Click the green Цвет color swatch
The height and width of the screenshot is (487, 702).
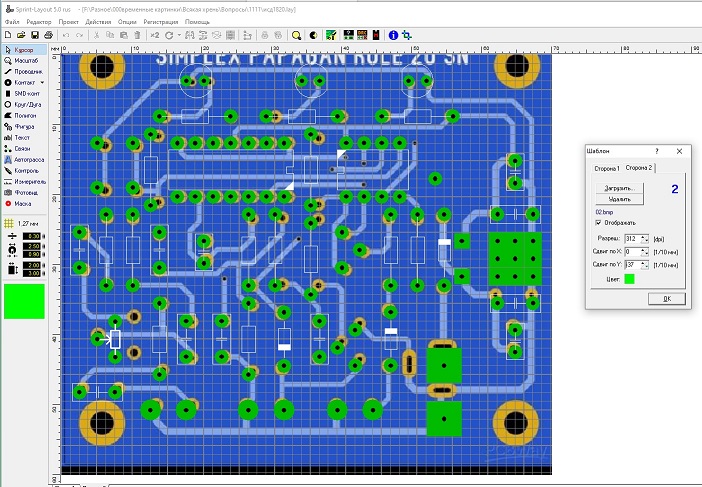pyautogui.click(x=630, y=279)
